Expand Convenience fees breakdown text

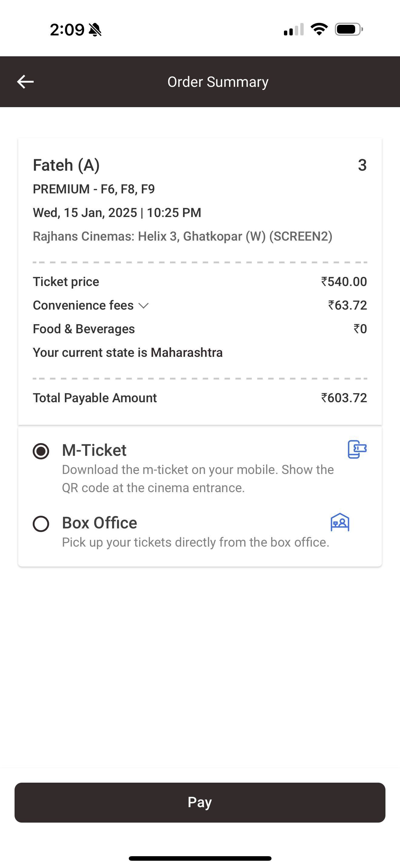point(83,305)
